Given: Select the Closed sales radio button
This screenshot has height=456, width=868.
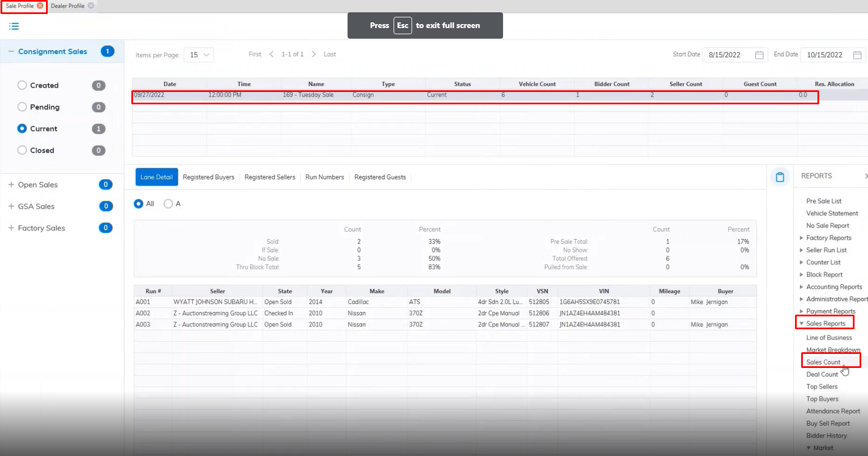Looking at the screenshot, I should 22,150.
